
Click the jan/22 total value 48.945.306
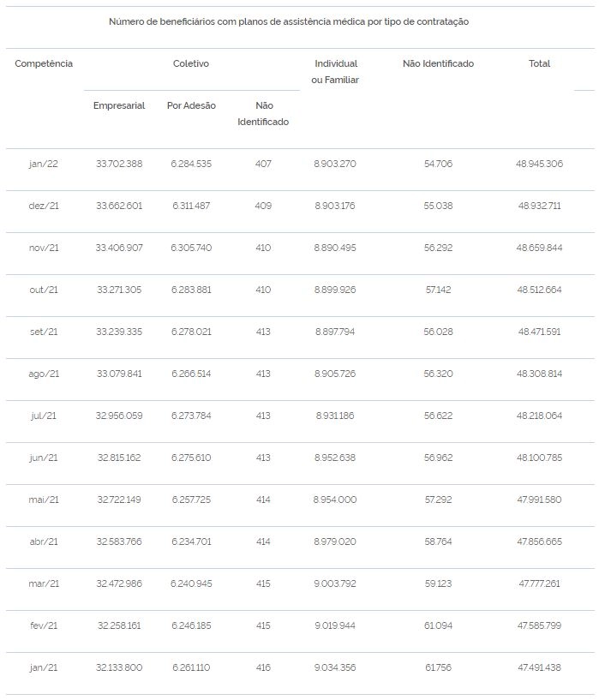click(x=539, y=164)
